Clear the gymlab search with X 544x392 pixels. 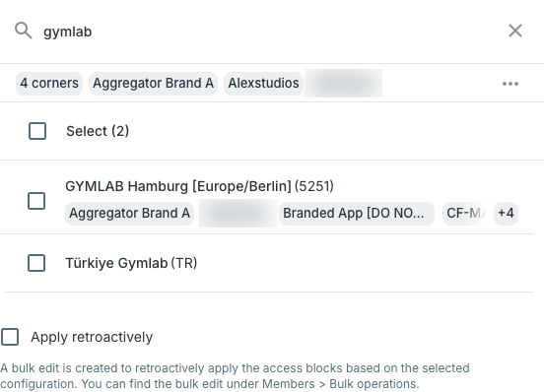click(x=515, y=31)
